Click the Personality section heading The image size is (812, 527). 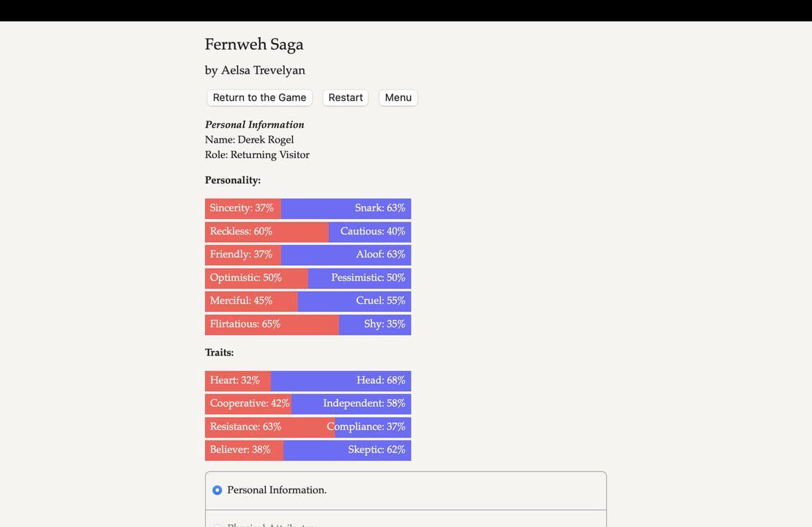point(232,179)
